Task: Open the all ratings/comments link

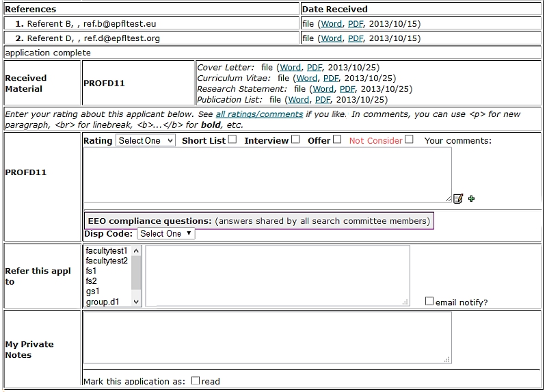Action: (259, 114)
